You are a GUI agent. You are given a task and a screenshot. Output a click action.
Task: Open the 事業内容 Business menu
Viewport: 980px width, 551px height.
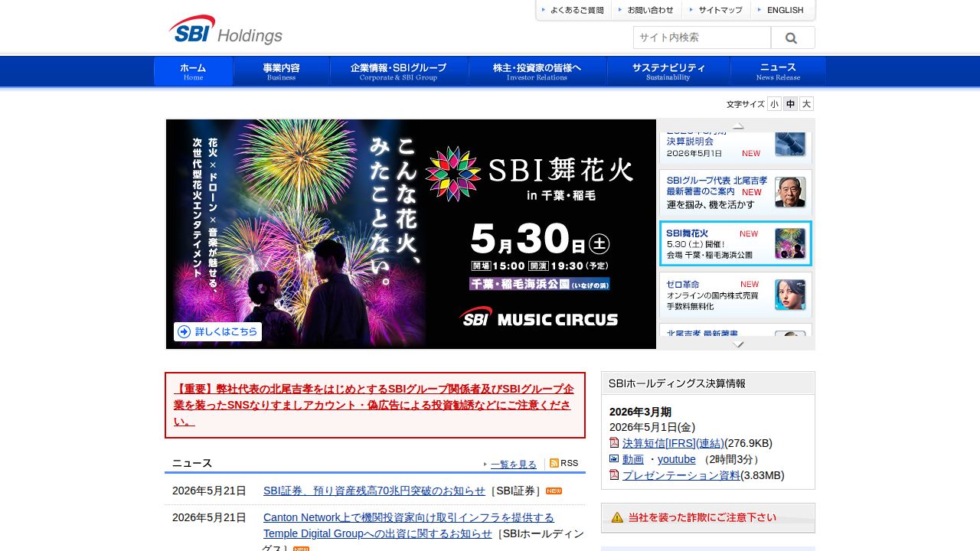[281, 71]
